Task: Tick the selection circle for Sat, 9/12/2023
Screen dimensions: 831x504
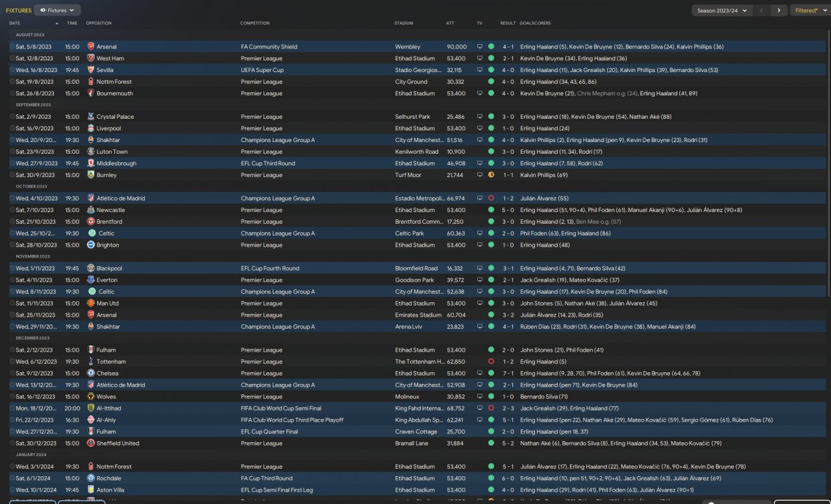Action: coord(12,374)
